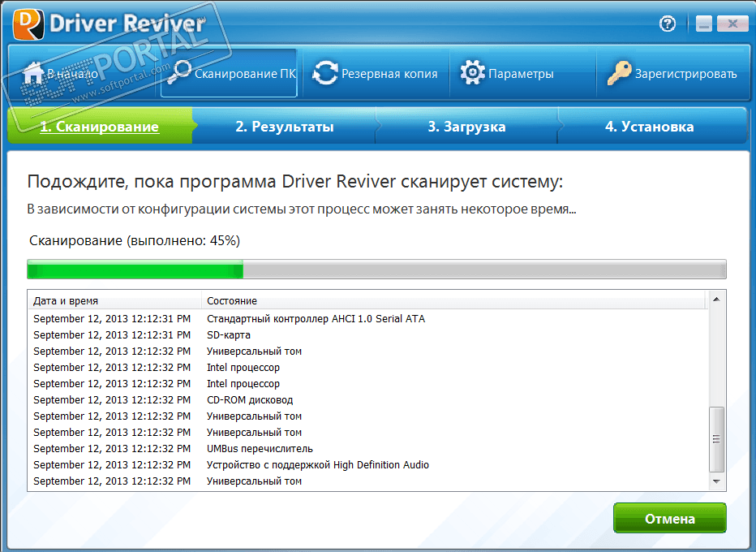
Task: Open Сканирование ПК tab
Action: point(229,73)
